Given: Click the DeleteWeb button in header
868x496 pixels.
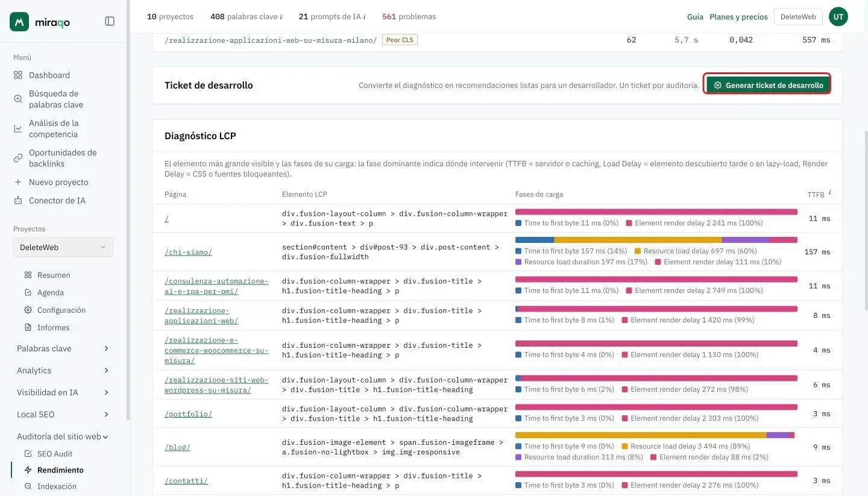Looking at the screenshot, I should 798,17.
